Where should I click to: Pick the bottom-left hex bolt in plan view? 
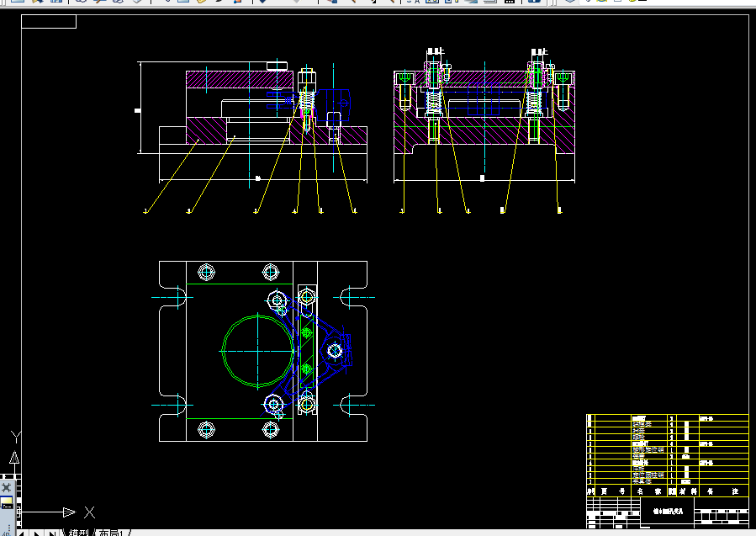point(206,429)
